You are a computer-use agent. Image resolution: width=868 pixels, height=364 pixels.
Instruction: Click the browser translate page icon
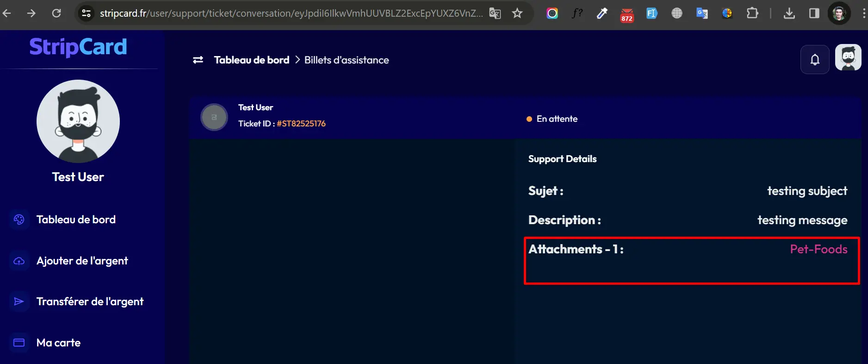[x=495, y=13]
